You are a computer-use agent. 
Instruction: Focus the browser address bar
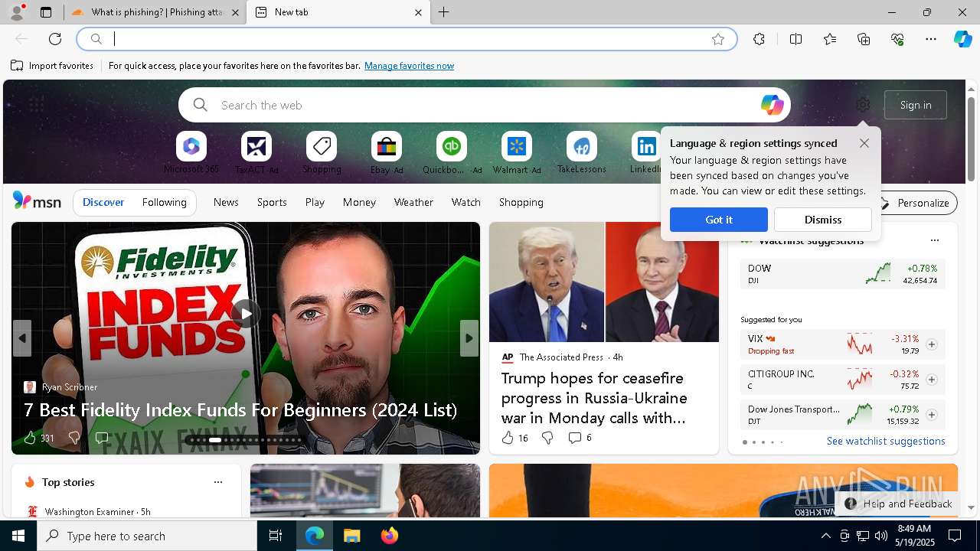click(406, 39)
